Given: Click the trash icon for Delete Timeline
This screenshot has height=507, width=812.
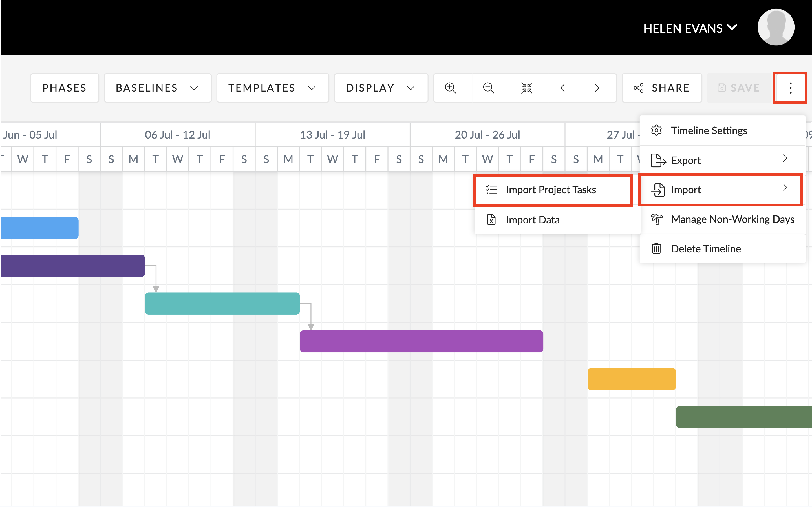Looking at the screenshot, I should click(656, 249).
